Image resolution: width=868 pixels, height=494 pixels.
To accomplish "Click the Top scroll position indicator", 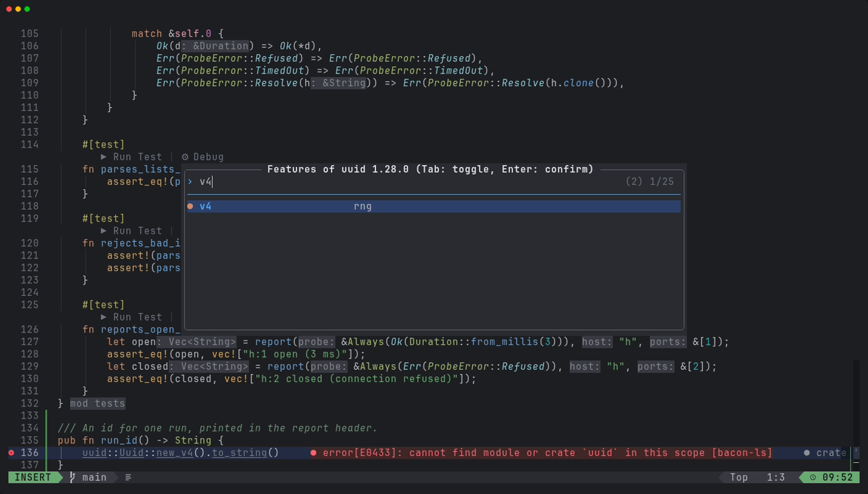I will click(x=739, y=477).
